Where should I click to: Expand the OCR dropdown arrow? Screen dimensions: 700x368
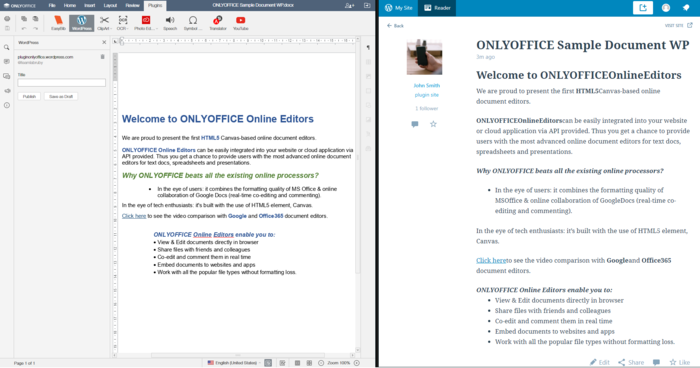click(x=128, y=29)
